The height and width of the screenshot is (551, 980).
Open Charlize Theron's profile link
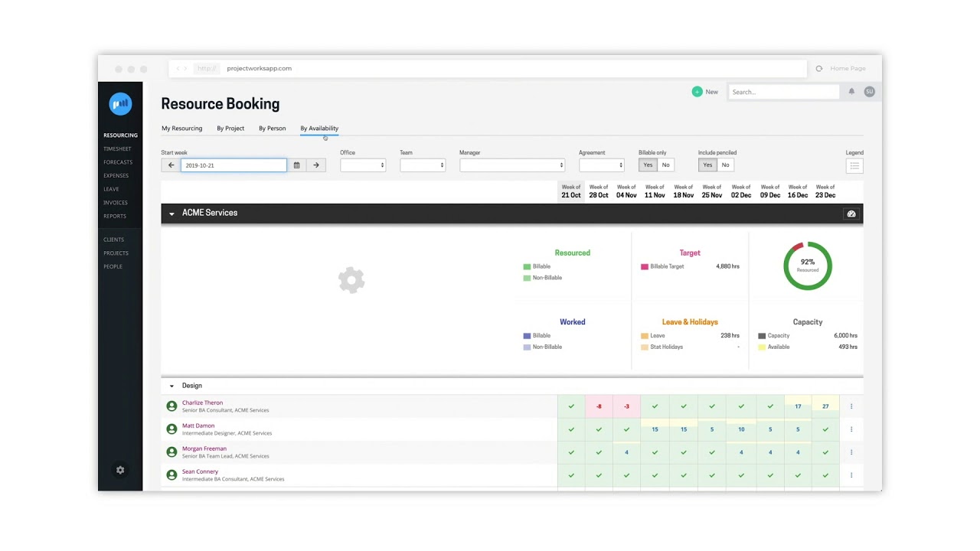(x=202, y=403)
